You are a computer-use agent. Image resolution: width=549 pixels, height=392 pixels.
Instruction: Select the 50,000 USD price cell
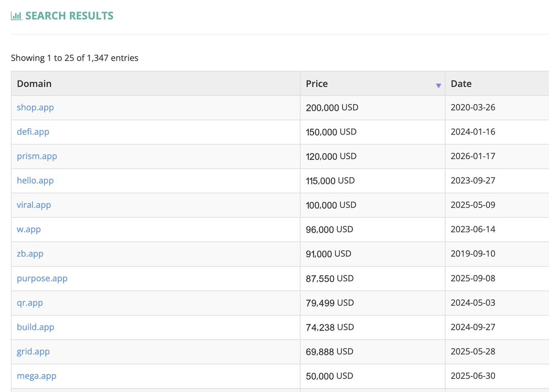372,376
